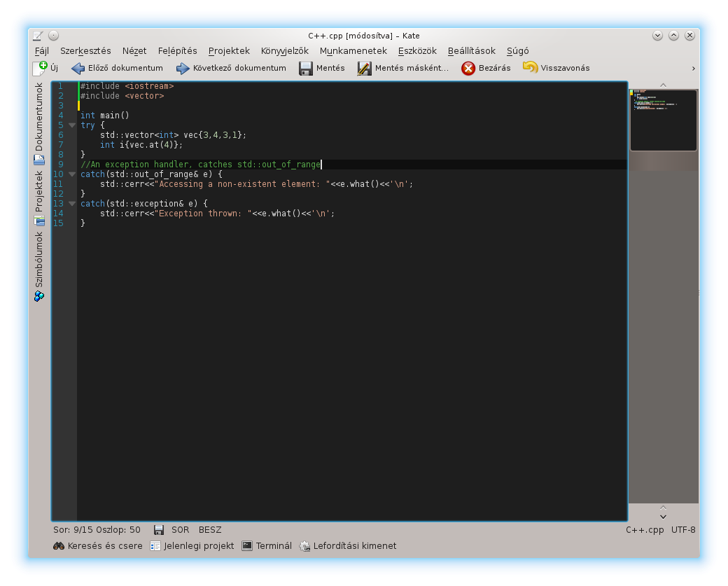This screenshot has height=586, width=728.
Task: Show Lefordítási kimenet build output
Action: click(348, 545)
